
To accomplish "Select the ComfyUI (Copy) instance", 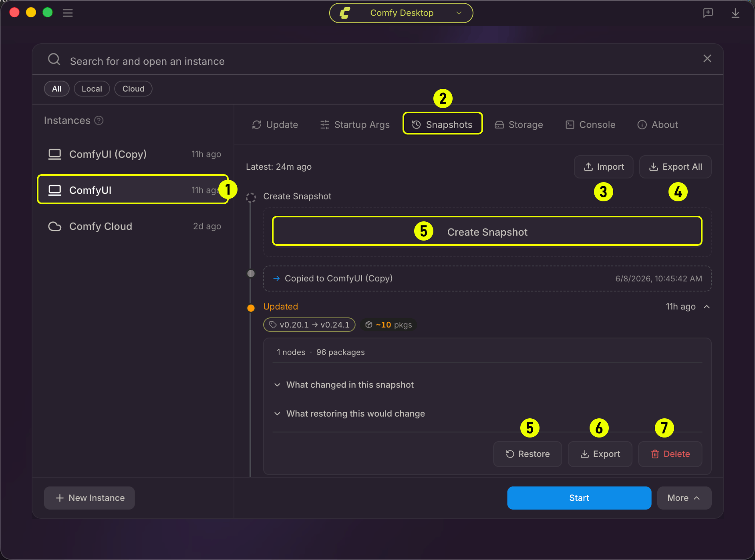I will 133,154.
